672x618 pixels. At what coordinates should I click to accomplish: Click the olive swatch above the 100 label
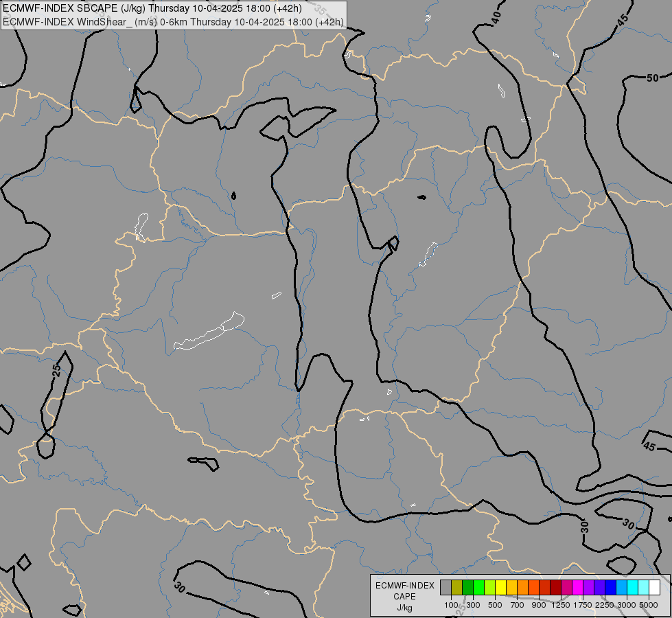[457, 588]
